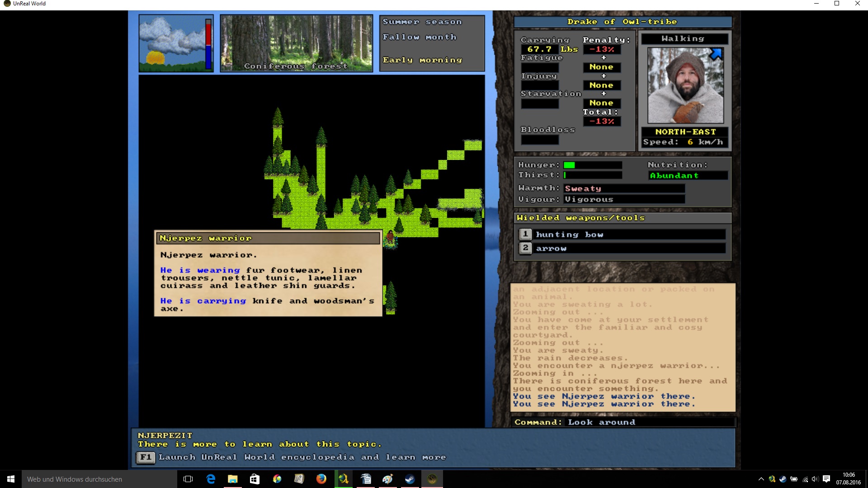The image size is (868, 488).
Task: Click the blue direction arrow on portrait
Action: pyautogui.click(x=716, y=54)
